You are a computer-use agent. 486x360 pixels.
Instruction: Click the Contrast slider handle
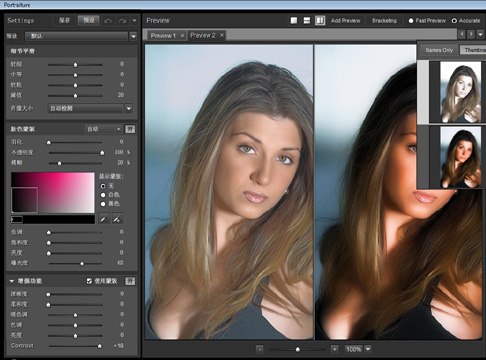(99, 346)
